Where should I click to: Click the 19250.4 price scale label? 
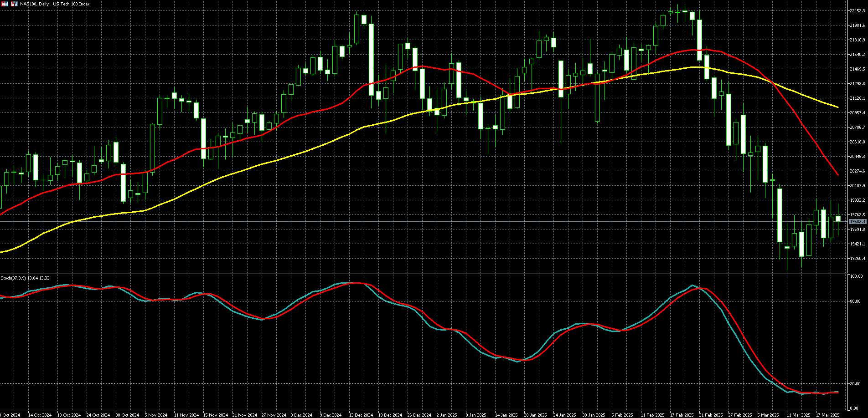click(857, 259)
